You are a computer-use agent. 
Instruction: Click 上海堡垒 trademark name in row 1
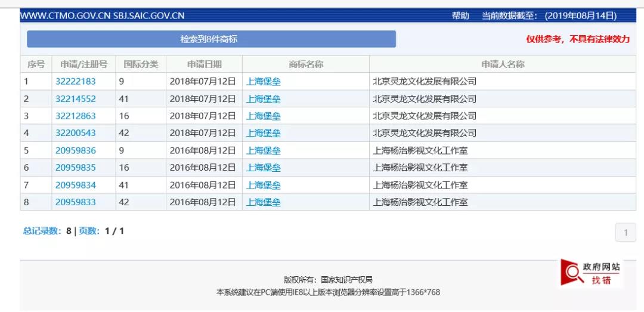coord(263,81)
